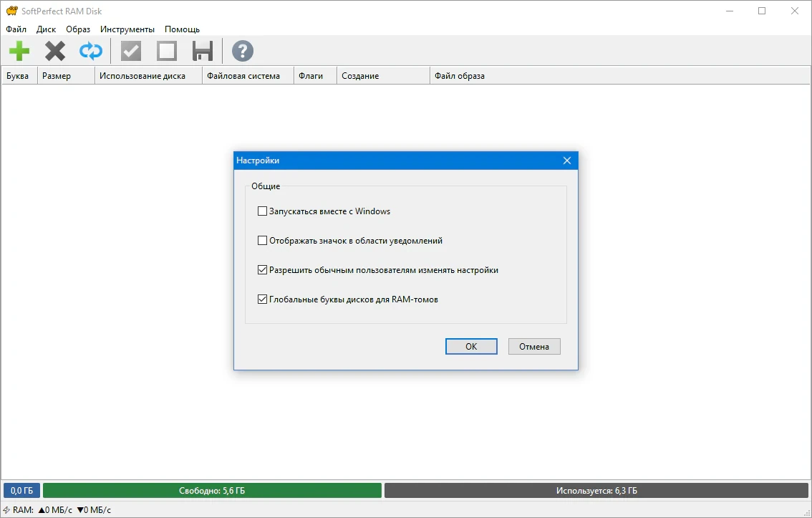Minimize the SoftPerfect RAM Disk window

tap(730, 11)
